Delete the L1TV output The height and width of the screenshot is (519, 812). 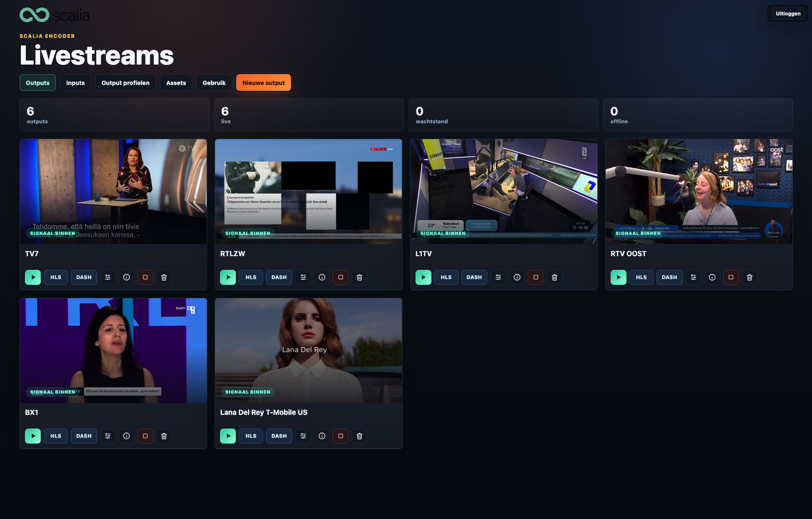pyautogui.click(x=554, y=277)
